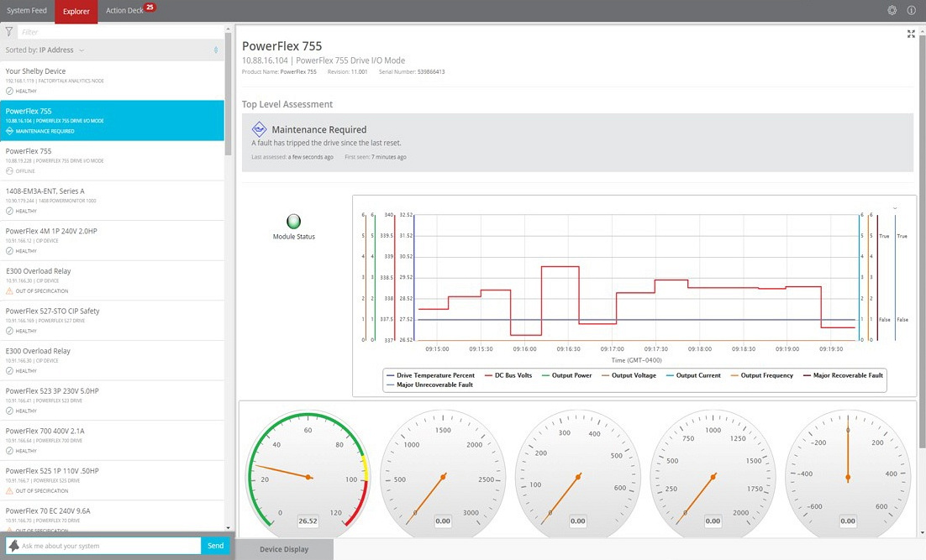Toggle the DC Bus Volts legend series
Image resolution: width=926 pixels, height=560 pixels.
coord(508,375)
